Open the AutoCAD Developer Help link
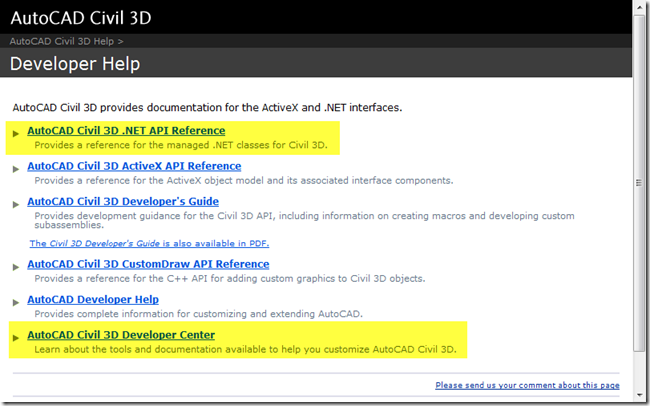Image resolution: width=650 pixels, height=406 pixels. [93, 299]
